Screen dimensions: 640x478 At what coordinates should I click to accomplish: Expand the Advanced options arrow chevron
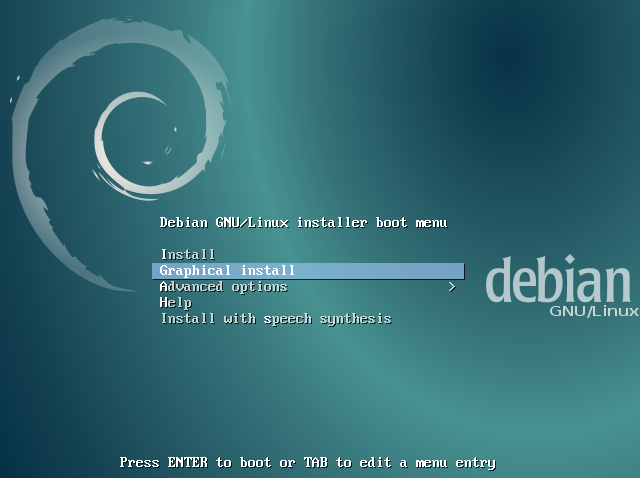pyautogui.click(x=452, y=287)
